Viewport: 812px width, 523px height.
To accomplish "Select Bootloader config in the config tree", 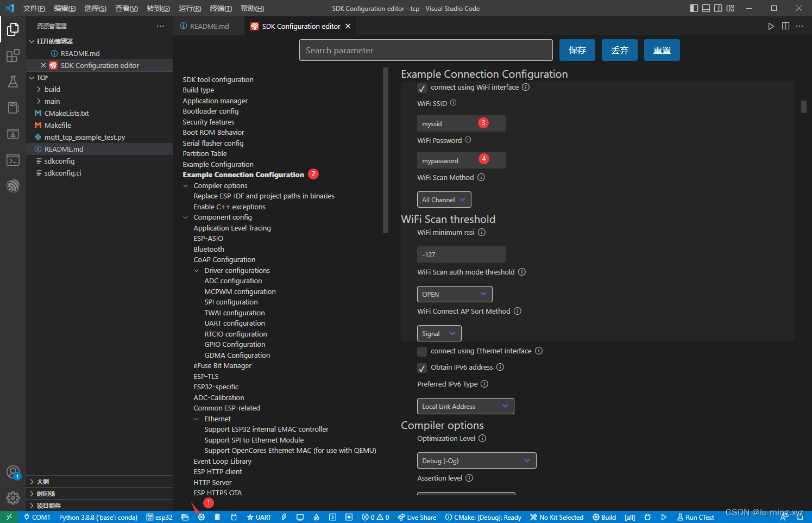I will click(x=211, y=111).
